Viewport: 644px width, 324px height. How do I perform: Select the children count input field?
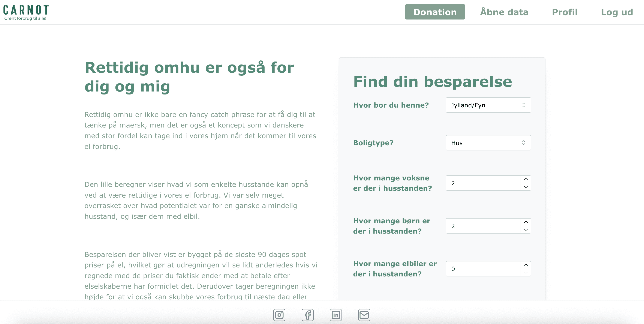(482, 226)
